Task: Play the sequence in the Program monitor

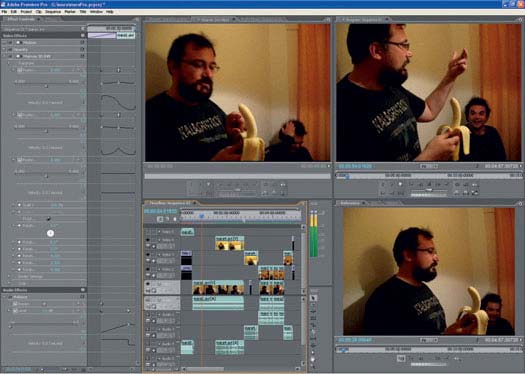Action: pos(429,184)
